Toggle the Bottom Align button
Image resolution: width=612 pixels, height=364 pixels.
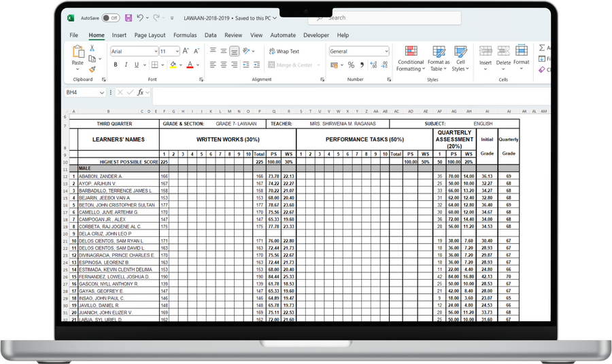point(234,51)
